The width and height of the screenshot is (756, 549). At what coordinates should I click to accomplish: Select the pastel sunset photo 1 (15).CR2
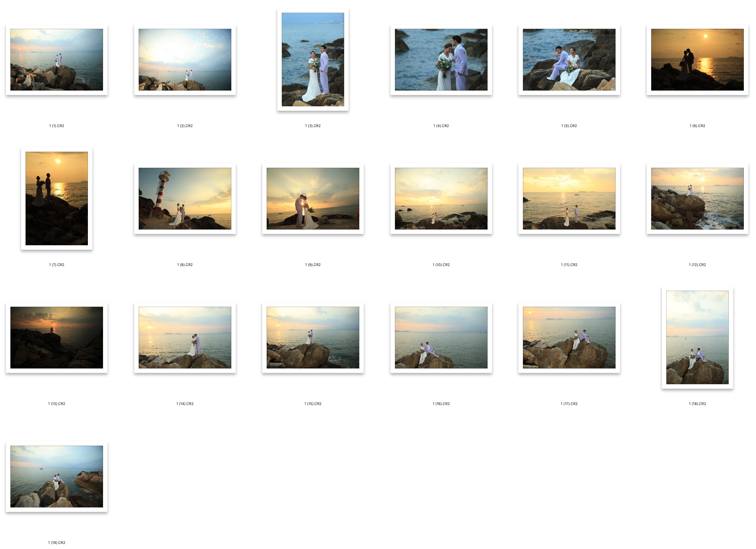pyautogui.click(x=313, y=338)
